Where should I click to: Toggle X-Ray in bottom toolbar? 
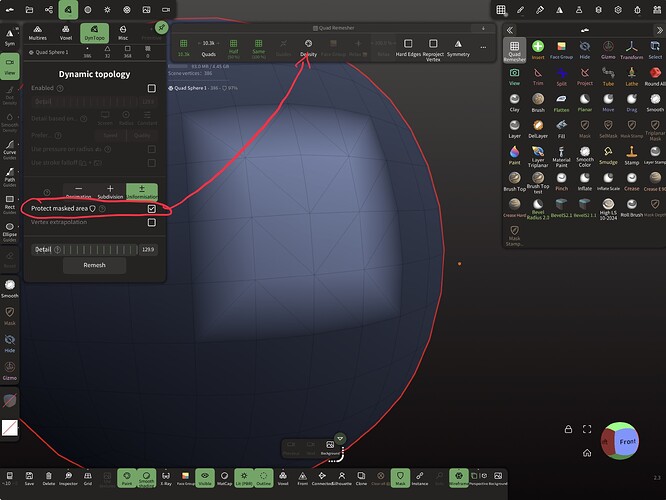coord(166,477)
